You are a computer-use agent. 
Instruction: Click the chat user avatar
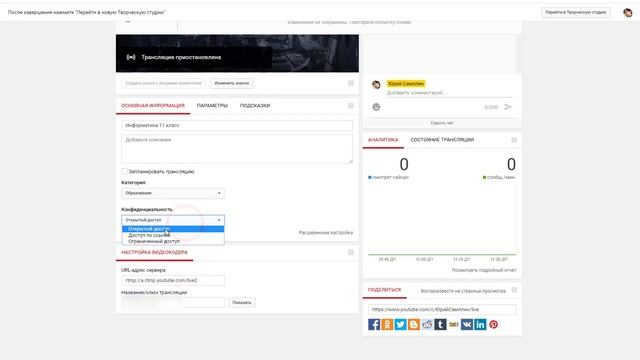click(x=376, y=84)
